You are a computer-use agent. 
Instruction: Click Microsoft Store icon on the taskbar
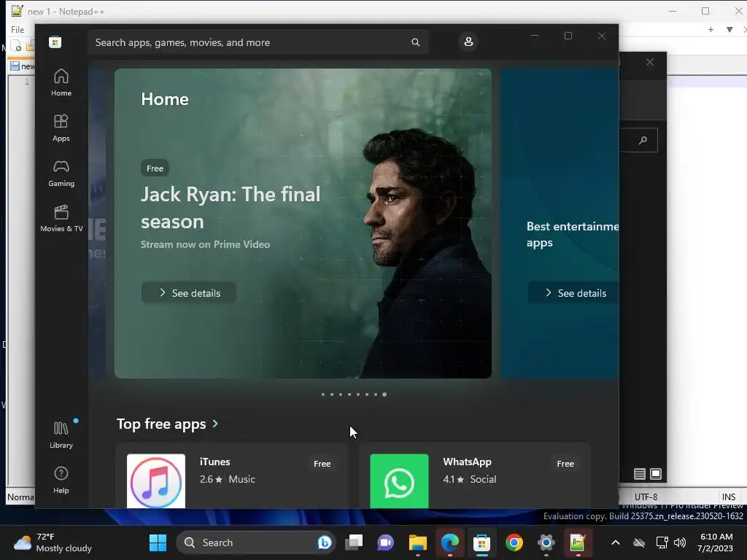click(481, 542)
